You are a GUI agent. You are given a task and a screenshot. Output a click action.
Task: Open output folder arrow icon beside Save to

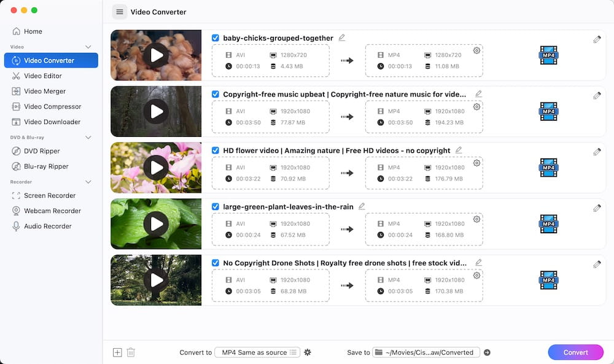tap(487, 352)
